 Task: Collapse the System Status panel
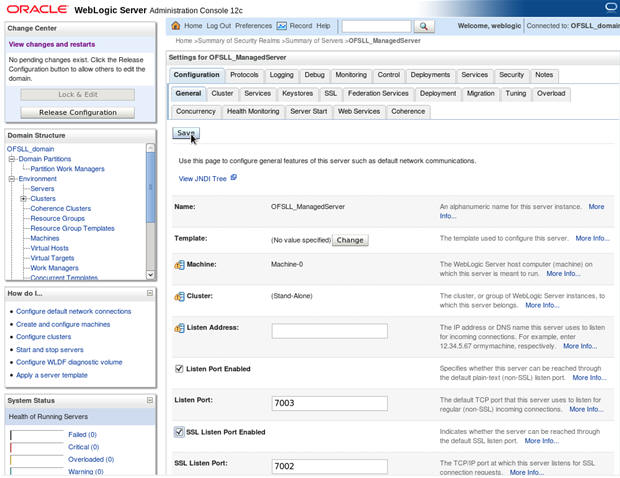click(150, 400)
